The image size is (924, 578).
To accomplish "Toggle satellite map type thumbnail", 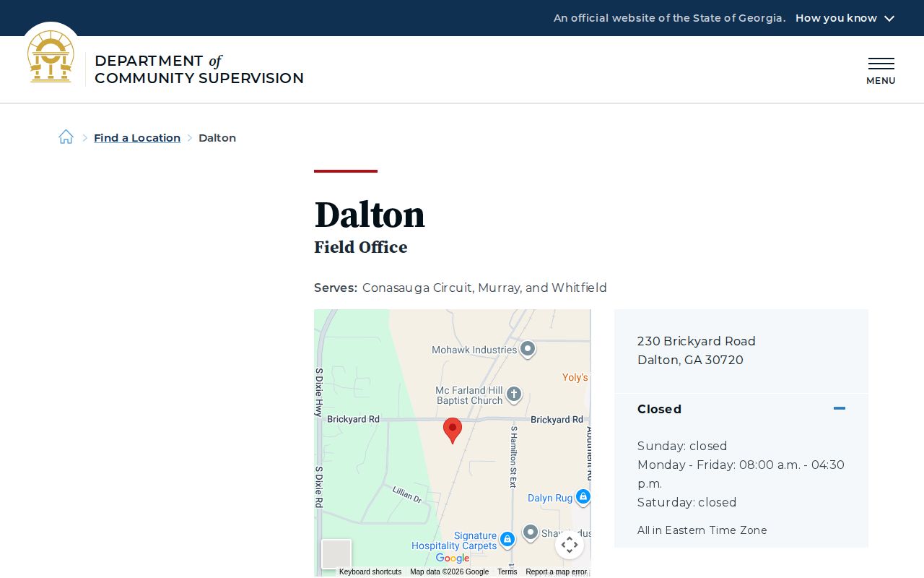I will point(336,554).
